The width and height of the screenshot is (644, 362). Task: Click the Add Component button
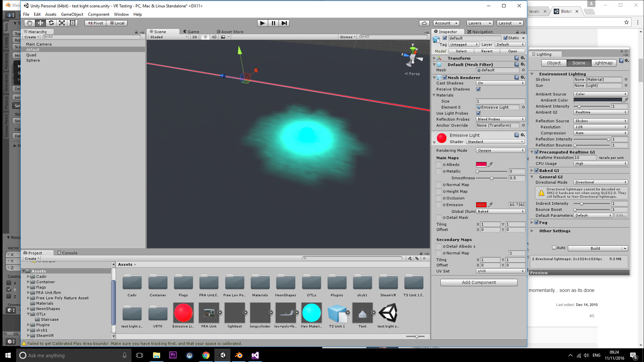479,282
